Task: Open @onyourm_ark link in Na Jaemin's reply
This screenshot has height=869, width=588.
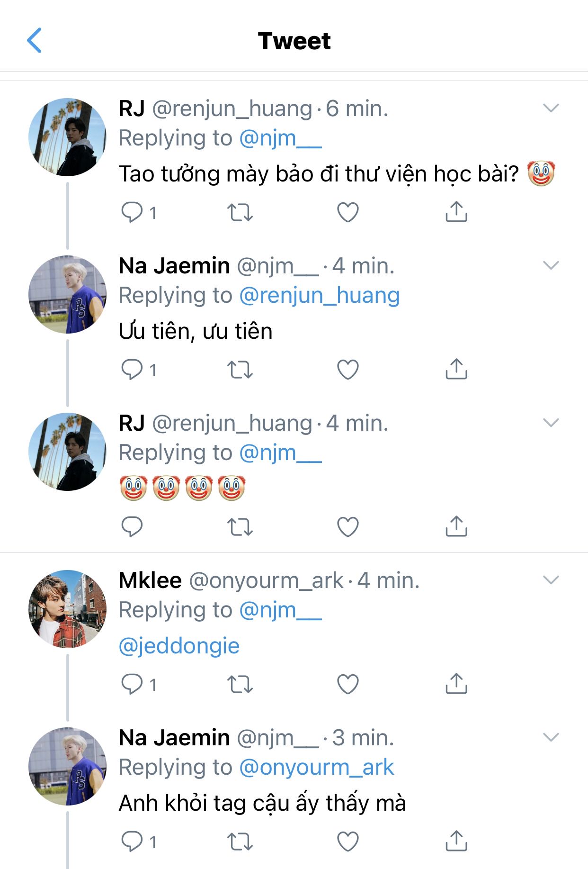Action: [x=316, y=768]
